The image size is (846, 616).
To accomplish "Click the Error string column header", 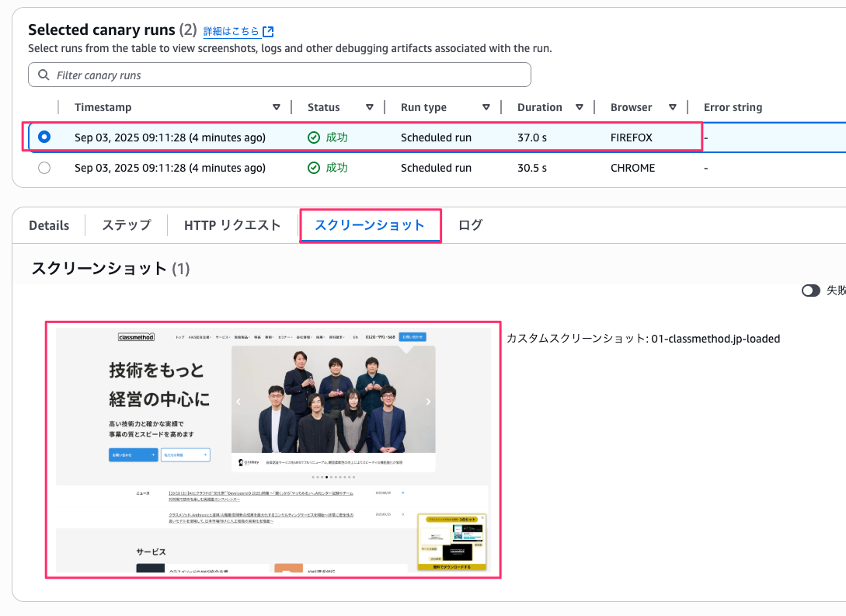I will (x=733, y=107).
